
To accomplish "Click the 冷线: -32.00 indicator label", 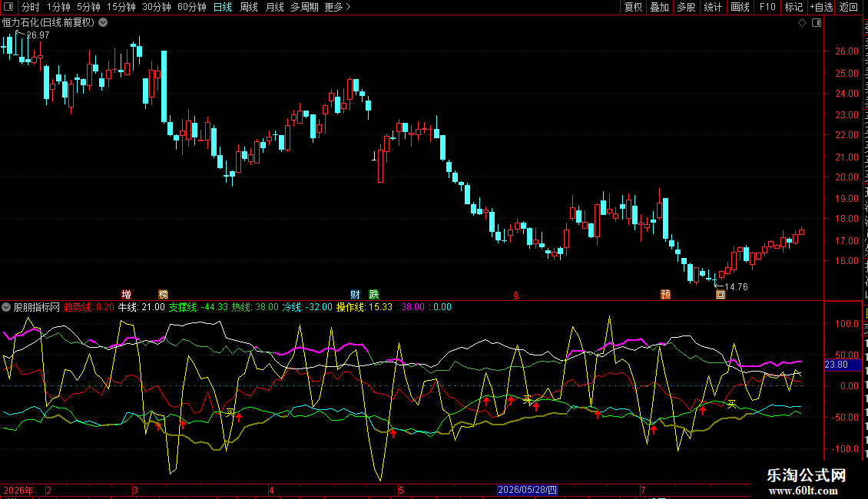I will point(307,307).
